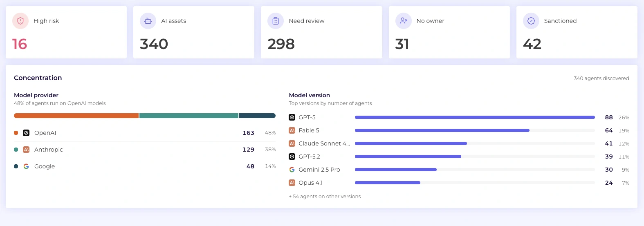This screenshot has width=644, height=226.
Task: Click the Model version heading
Action: (x=310, y=95)
